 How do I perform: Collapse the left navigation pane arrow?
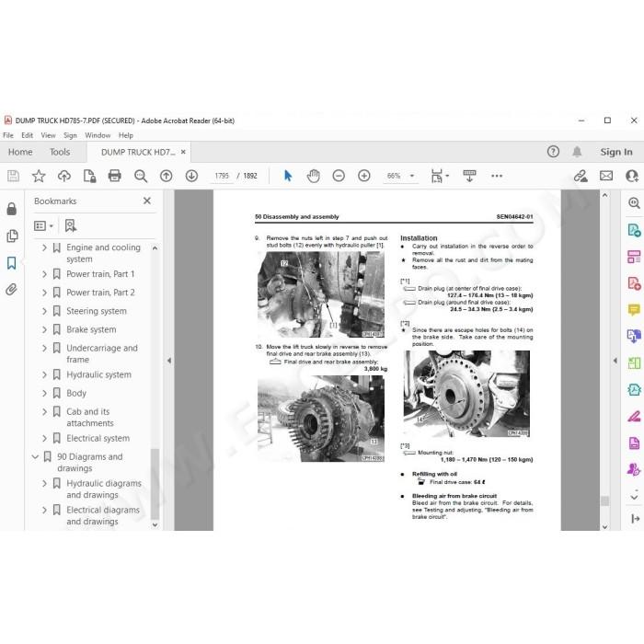[x=168, y=361]
